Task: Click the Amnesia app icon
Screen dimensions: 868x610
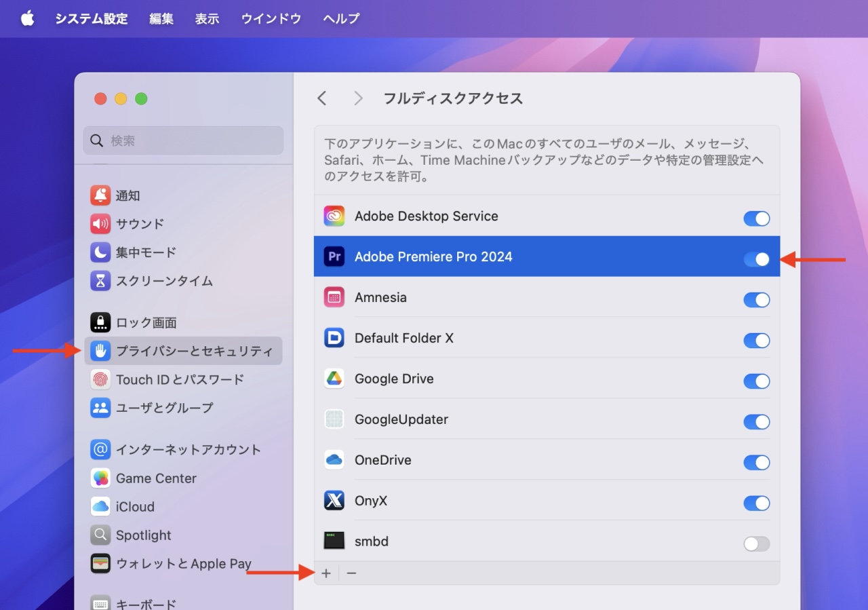Action: pos(334,297)
